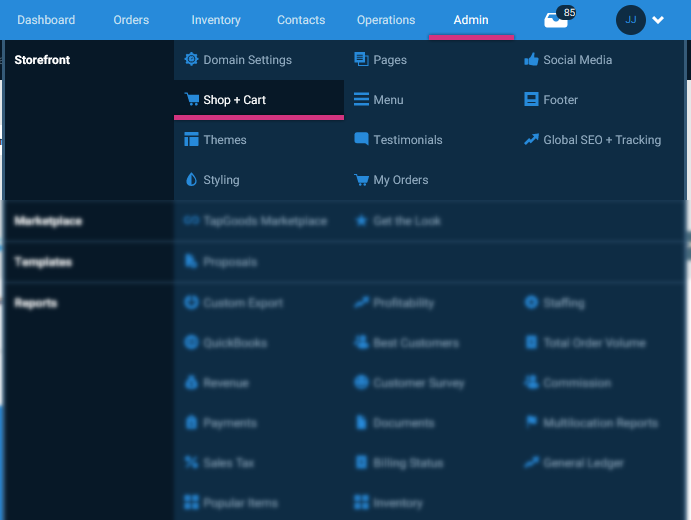Open My Orders
The image size is (691, 520).
coord(401,180)
